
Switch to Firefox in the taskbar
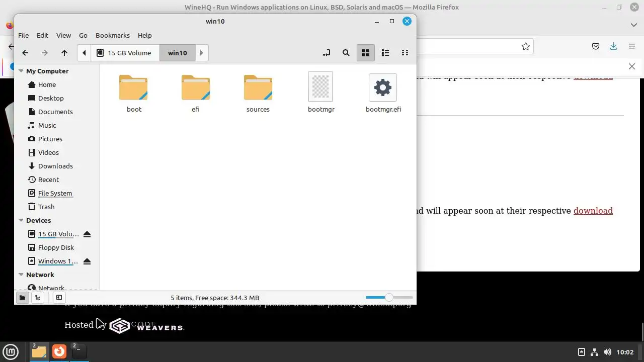pyautogui.click(x=59, y=351)
